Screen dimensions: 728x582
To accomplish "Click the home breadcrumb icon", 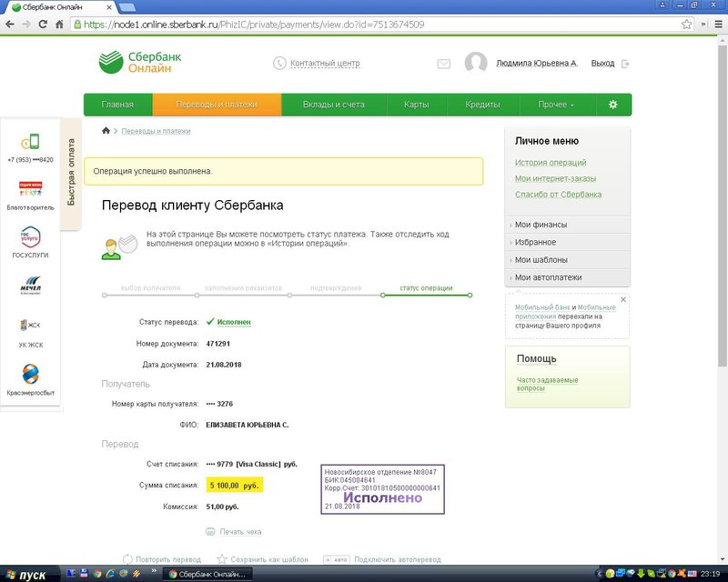I will tap(106, 130).
